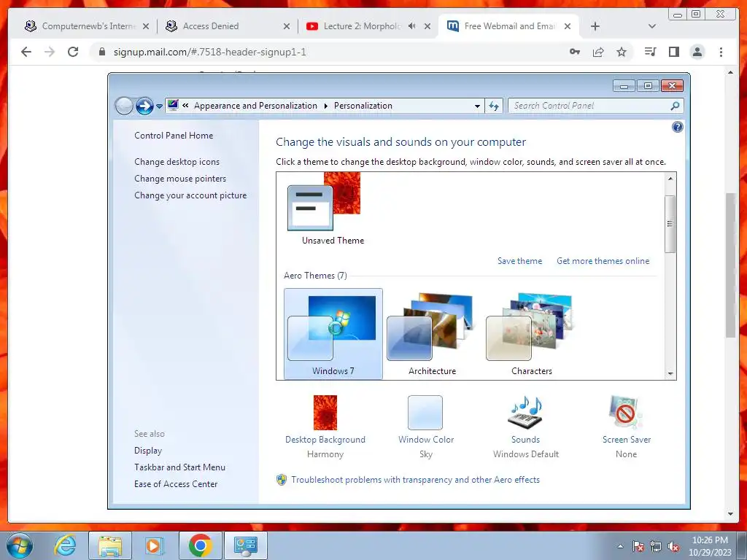The height and width of the screenshot is (560, 747).
Task: Open address bar previous locations dropdown
Action: pos(477,106)
